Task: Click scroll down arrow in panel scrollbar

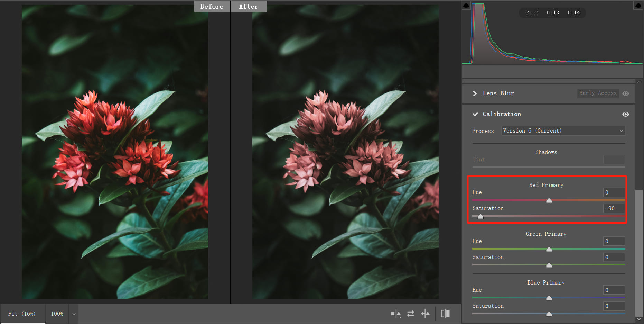Action: 639,319
